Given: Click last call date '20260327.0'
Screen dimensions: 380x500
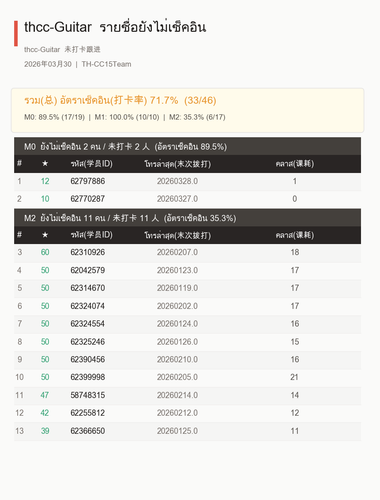Looking at the screenshot, I should point(177,199).
